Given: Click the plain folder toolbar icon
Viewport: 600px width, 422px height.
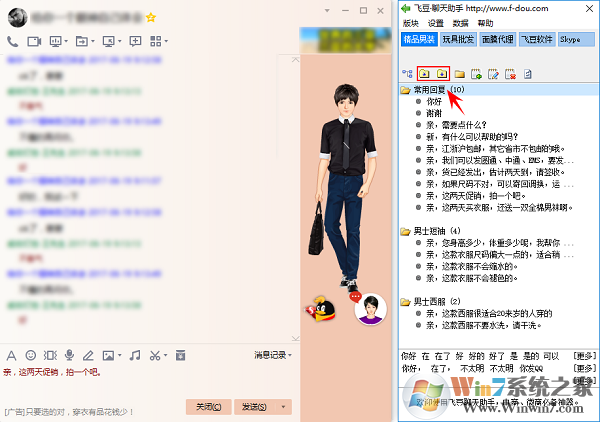Looking at the screenshot, I should click(x=460, y=73).
